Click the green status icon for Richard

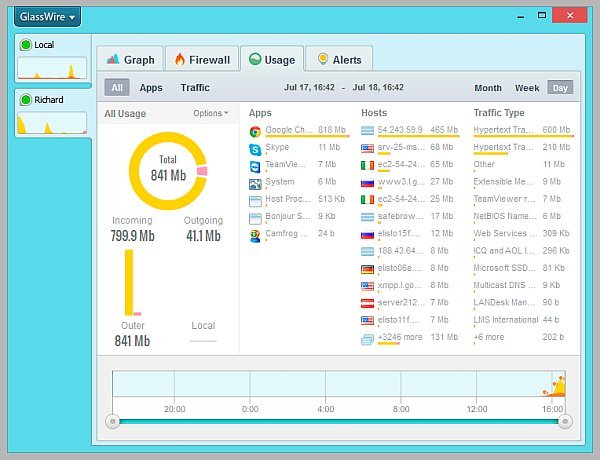pos(26,100)
